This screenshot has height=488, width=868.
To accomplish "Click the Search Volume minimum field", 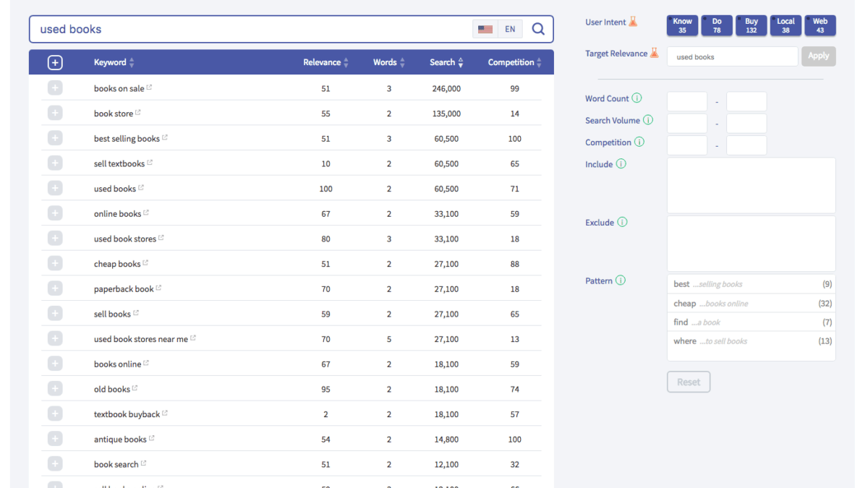I will tap(686, 123).
